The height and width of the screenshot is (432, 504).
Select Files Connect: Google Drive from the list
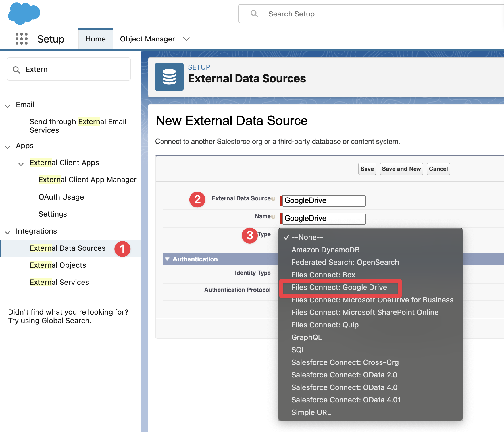pos(339,287)
